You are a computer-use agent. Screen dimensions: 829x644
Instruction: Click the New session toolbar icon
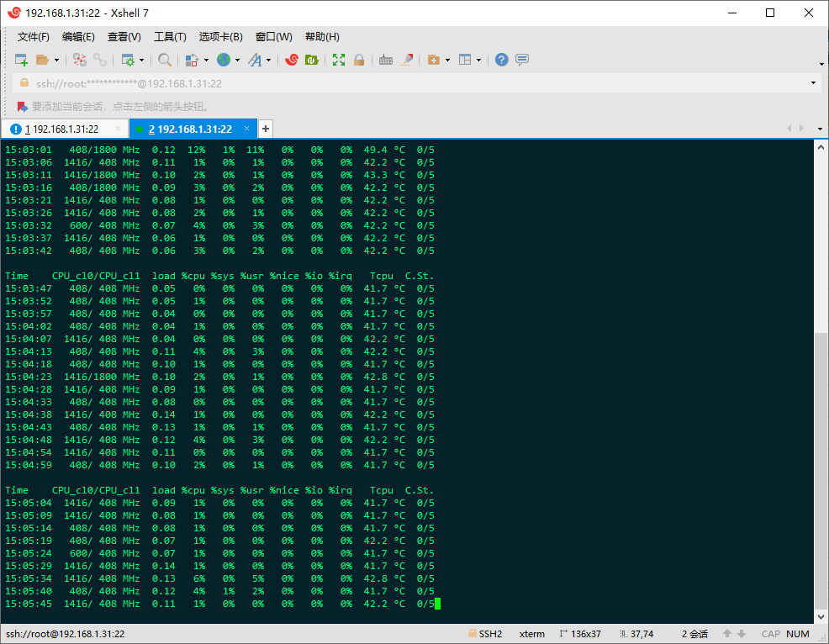[x=21, y=60]
